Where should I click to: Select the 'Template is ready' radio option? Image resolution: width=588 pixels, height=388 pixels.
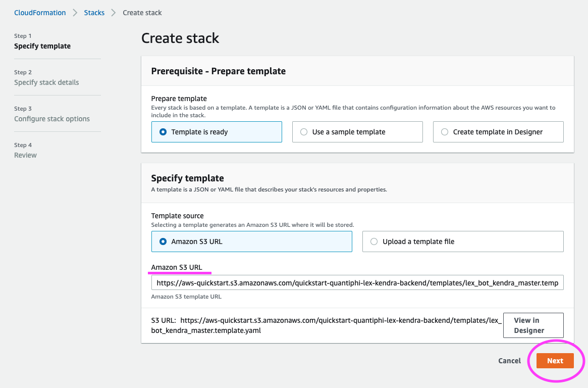[x=163, y=132]
